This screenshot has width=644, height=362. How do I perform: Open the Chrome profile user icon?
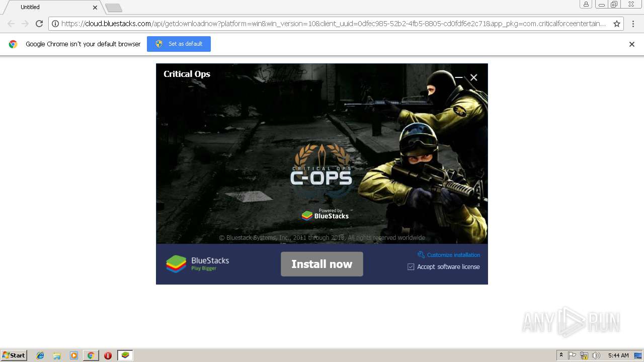[586, 4]
